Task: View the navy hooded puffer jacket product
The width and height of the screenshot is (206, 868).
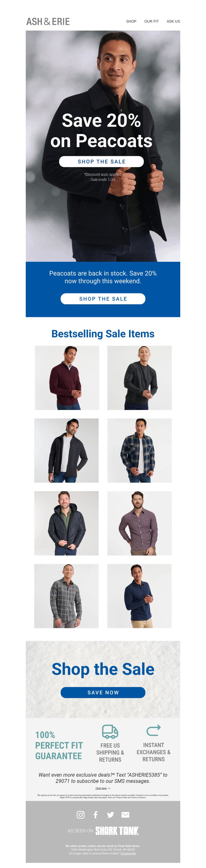Action: point(66,523)
